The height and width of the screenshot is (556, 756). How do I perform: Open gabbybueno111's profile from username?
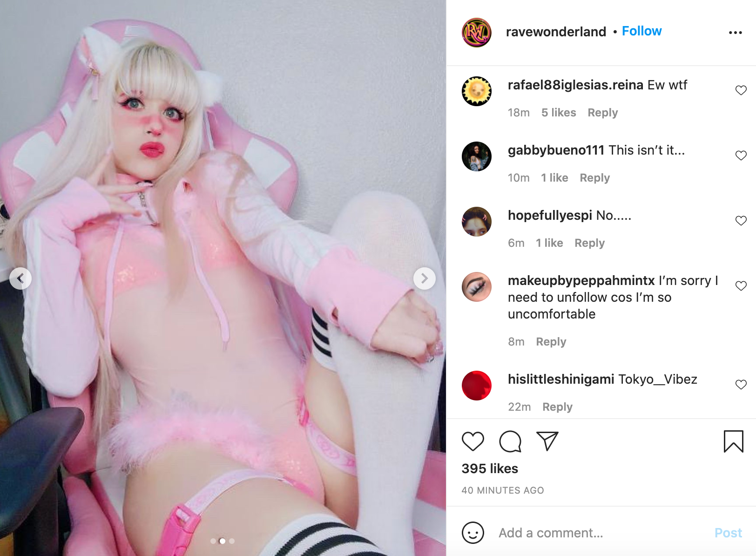pos(556,150)
